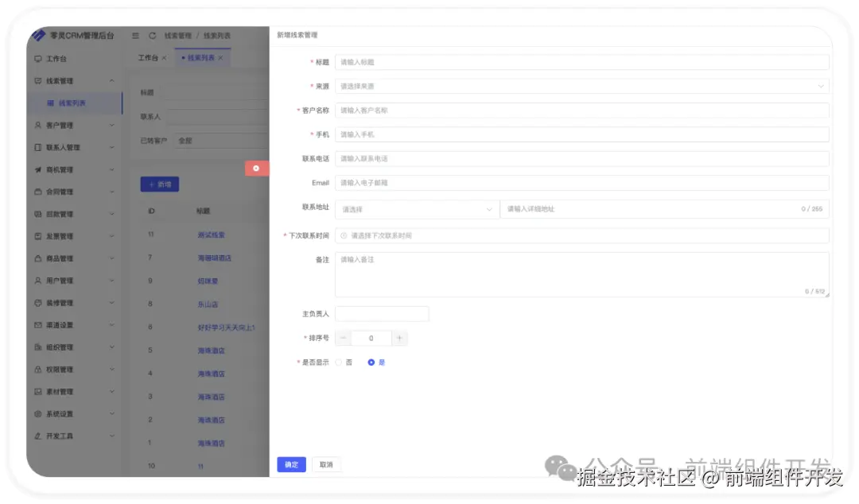Refresh the page with the reload icon
This screenshot has width=859, height=504.
tap(152, 35)
